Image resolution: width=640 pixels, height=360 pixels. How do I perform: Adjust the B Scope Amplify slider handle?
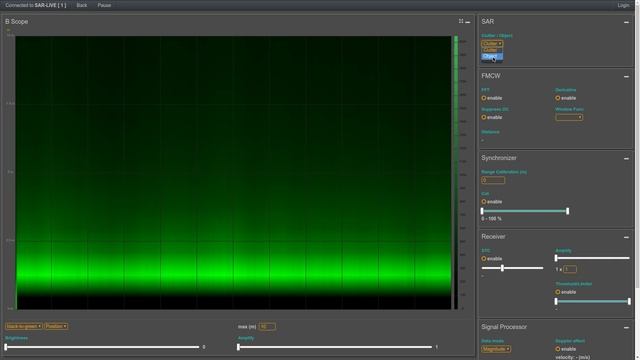coord(238,347)
